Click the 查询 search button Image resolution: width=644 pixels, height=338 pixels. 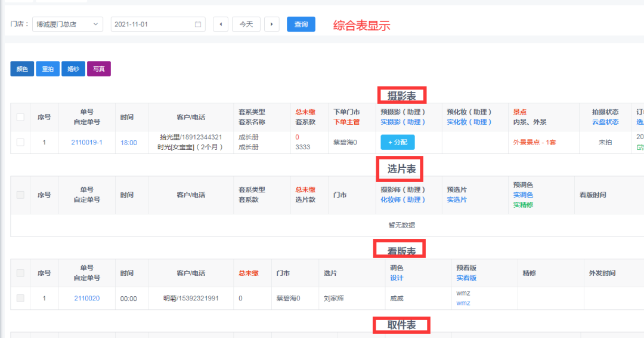[x=301, y=24]
